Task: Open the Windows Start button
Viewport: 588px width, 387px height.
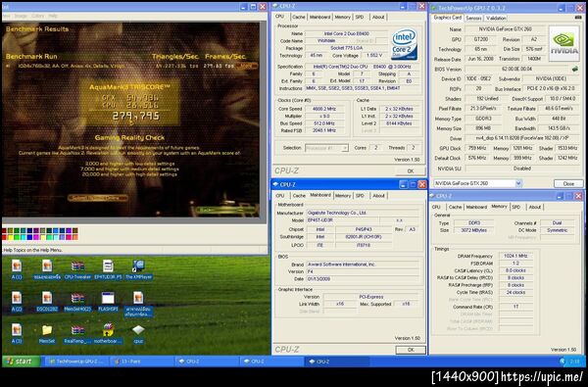Action: [x=21, y=362]
